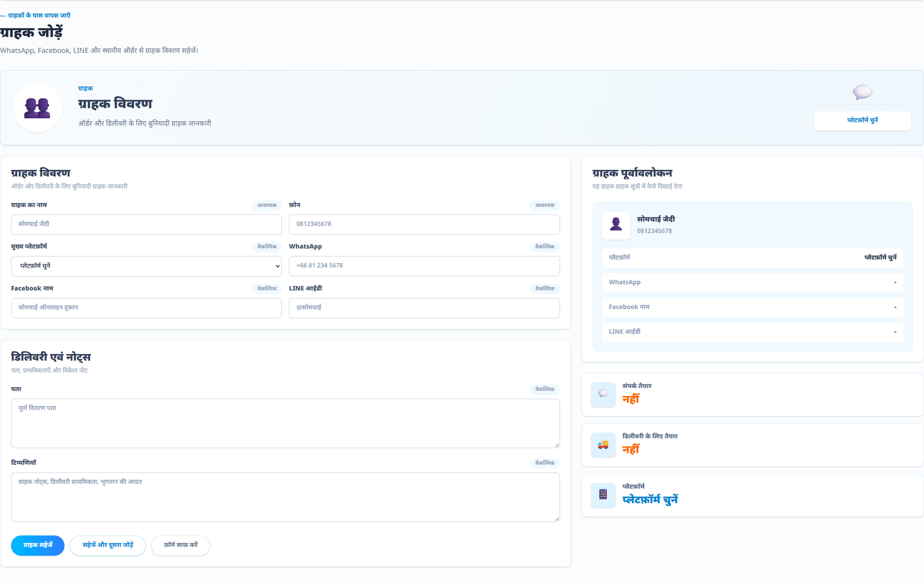This screenshot has height=584, width=924.
Task: Focus the LINE आईडी input field
Action: pos(424,308)
